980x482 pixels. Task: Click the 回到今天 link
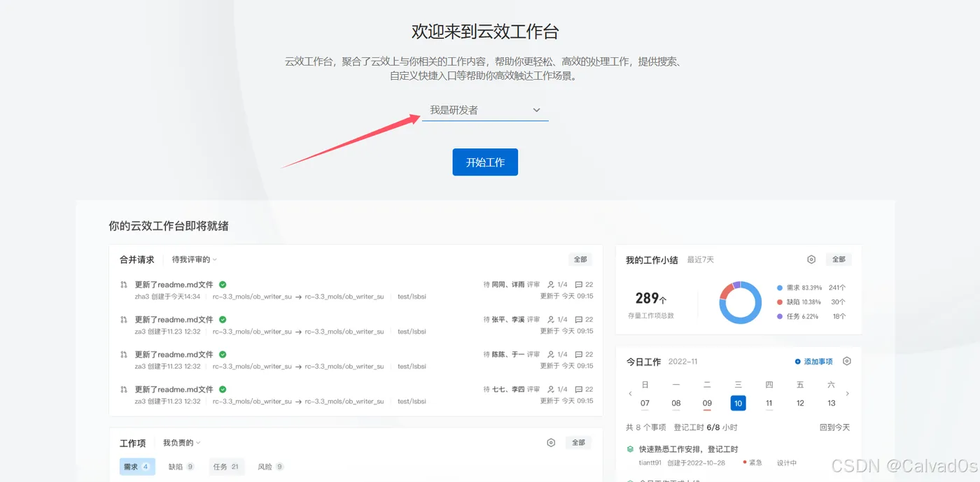click(x=834, y=427)
